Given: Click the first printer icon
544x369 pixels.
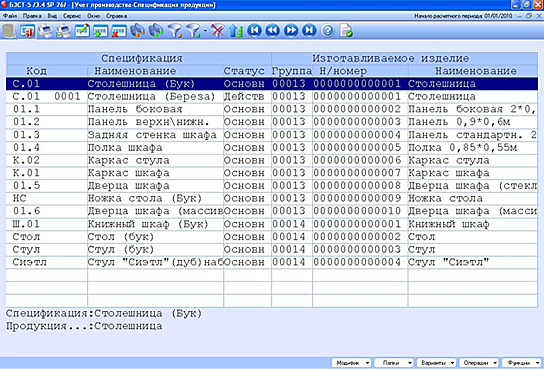Looking at the screenshot, I should pyautogui.click(x=45, y=31).
